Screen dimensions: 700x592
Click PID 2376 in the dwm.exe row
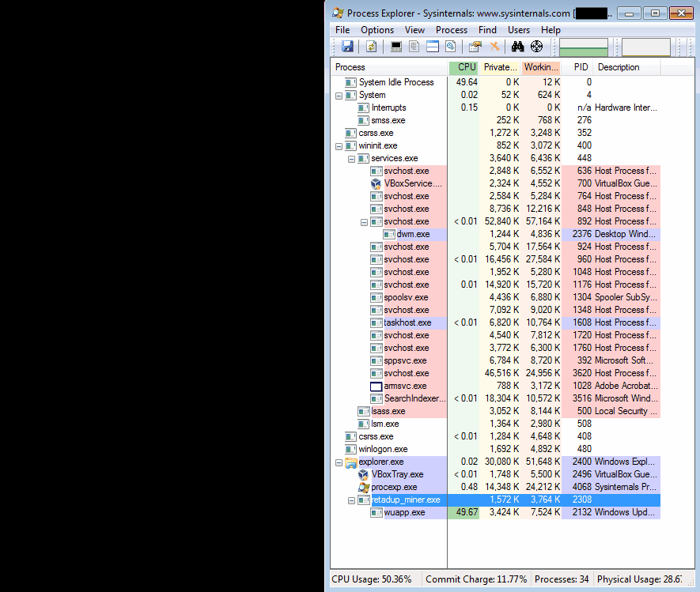(581, 234)
